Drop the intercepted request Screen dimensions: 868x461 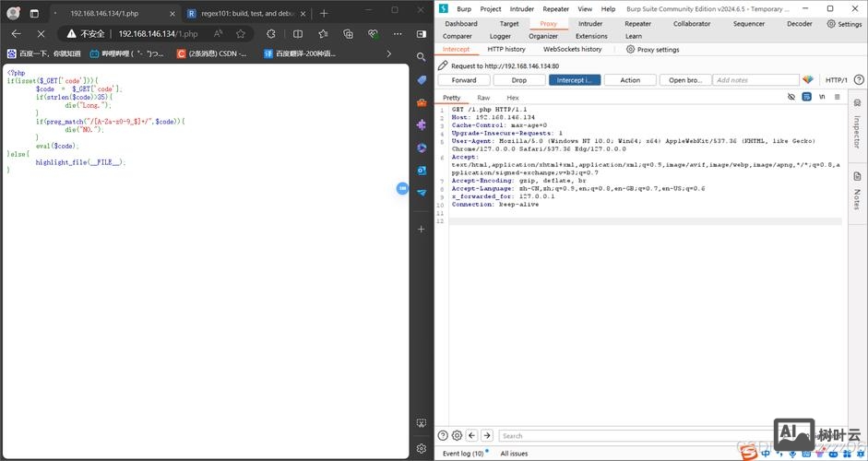pos(519,80)
